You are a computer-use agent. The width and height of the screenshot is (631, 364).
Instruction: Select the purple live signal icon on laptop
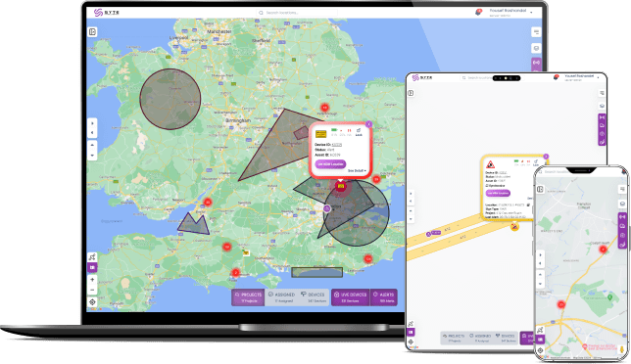[x=536, y=63]
